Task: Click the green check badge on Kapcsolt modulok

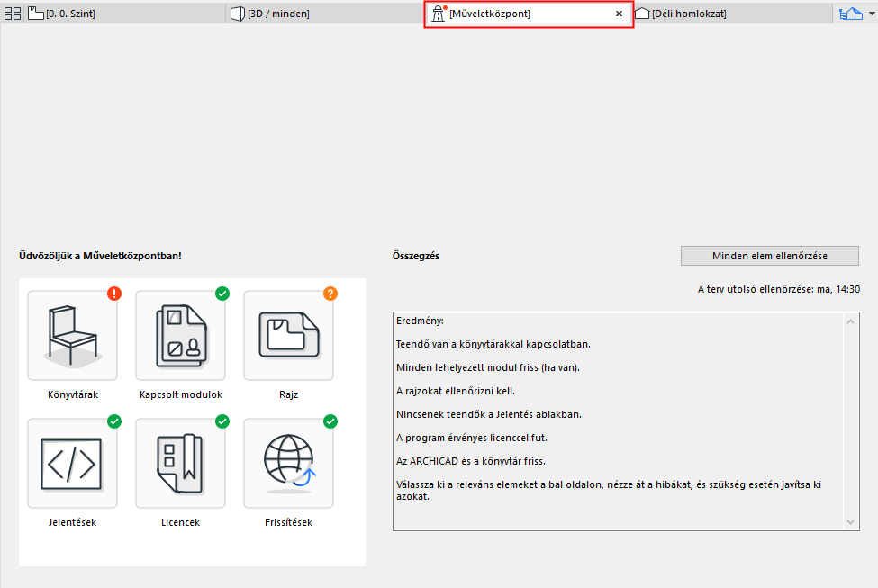Action: pos(222,294)
